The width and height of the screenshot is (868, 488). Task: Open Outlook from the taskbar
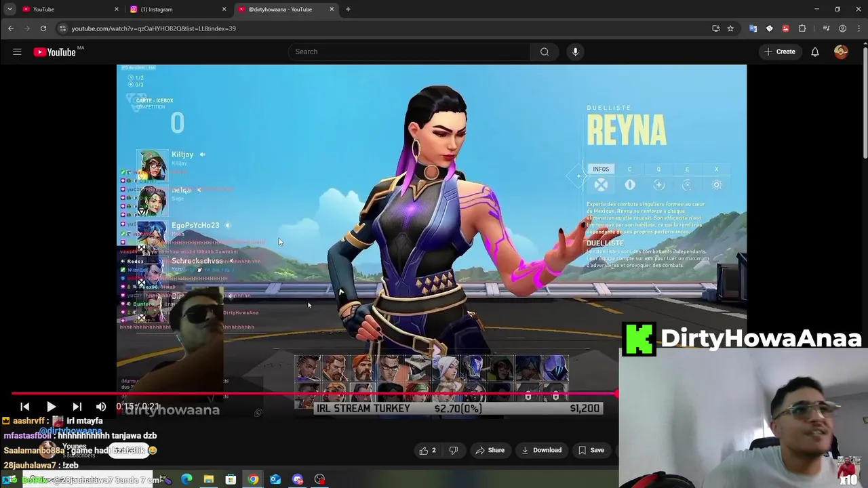point(275,479)
